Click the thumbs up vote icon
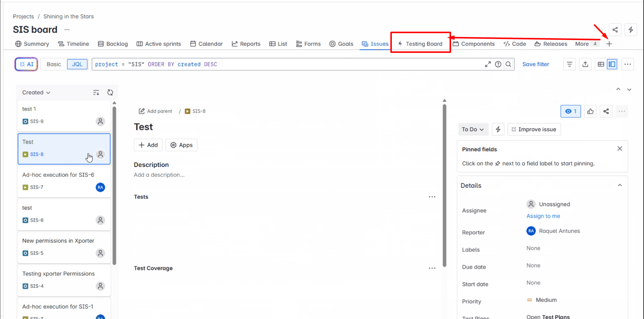Image resolution: width=644 pixels, height=319 pixels. click(590, 111)
